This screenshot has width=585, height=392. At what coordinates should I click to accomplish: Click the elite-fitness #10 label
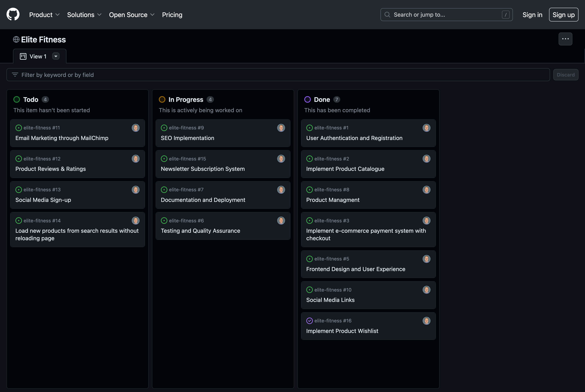click(x=333, y=290)
